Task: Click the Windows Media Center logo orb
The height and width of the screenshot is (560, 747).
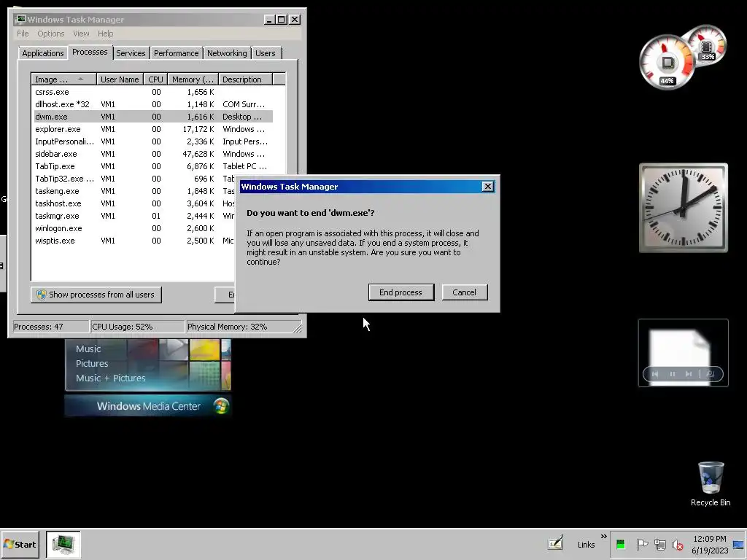Action: [220, 405]
